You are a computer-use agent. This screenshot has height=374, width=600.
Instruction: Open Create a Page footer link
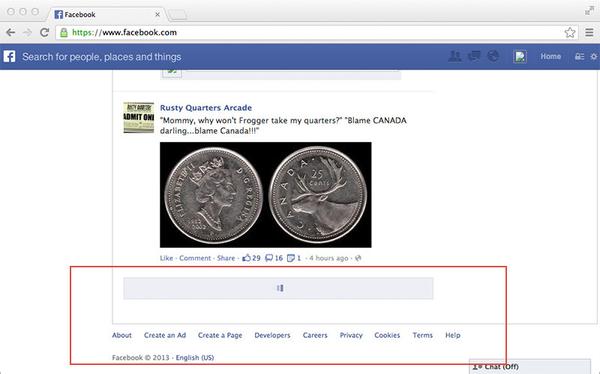(x=220, y=335)
